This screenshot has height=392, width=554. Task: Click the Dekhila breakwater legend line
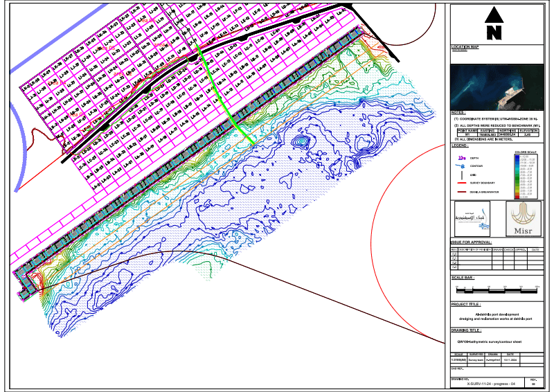click(x=461, y=191)
